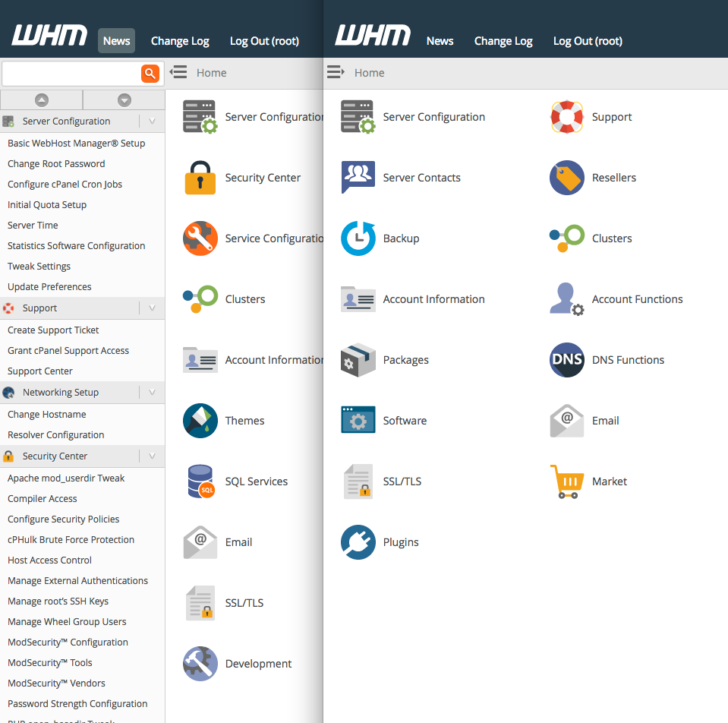Viewport: 728px width, 723px height.
Task: Open Development hammer icon
Action: tap(200, 664)
